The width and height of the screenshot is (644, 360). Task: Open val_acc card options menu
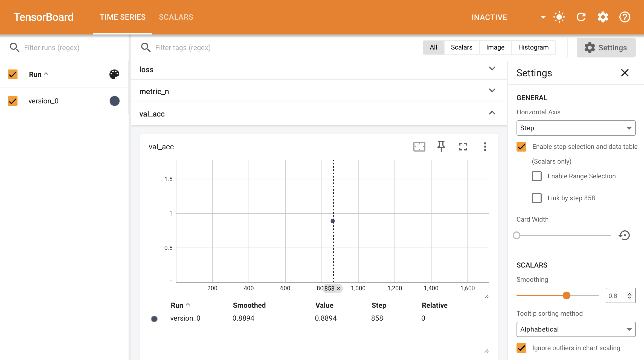pyautogui.click(x=485, y=147)
